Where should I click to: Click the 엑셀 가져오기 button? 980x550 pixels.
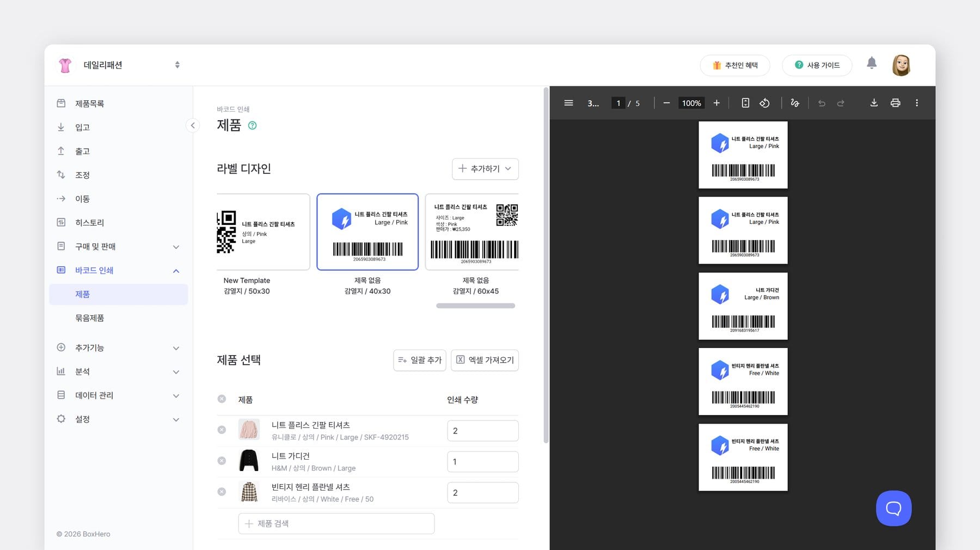pyautogui.click(x=484, y=360)
